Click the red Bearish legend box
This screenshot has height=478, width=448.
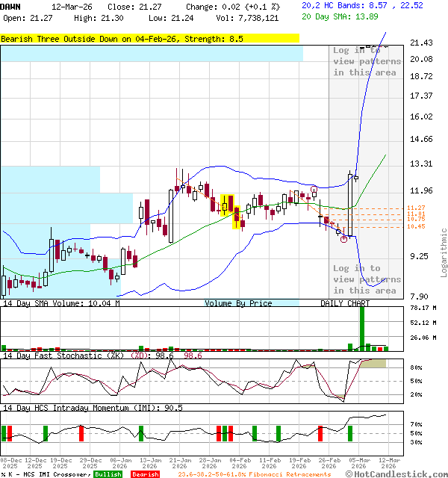click(145, 474)
